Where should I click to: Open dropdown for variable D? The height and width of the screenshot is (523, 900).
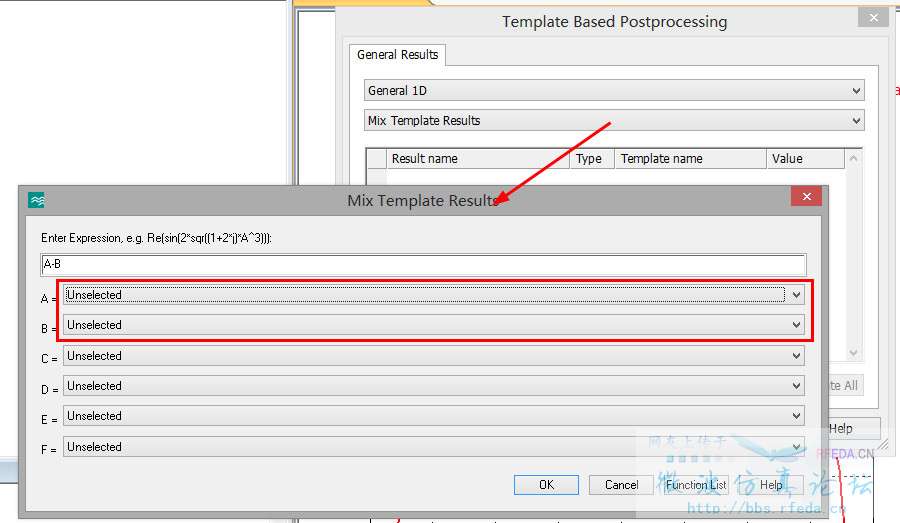pos(434,386)
